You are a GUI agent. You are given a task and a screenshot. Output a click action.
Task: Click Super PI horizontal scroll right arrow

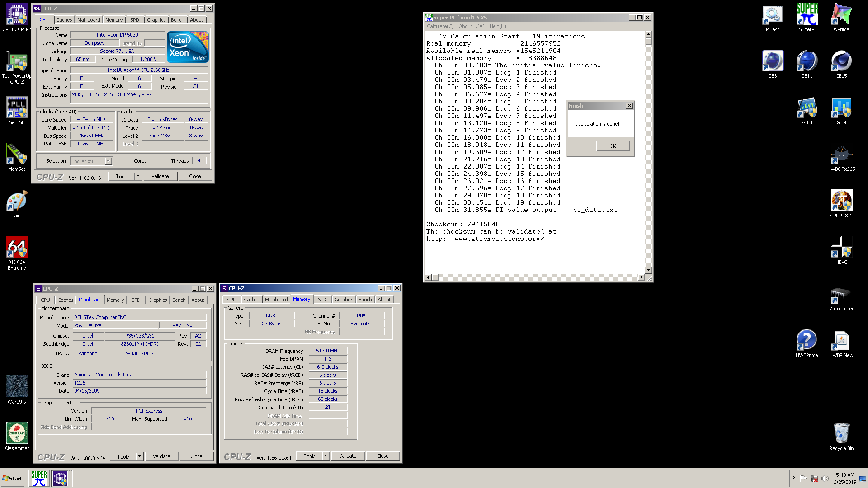[x=641, y=277]
